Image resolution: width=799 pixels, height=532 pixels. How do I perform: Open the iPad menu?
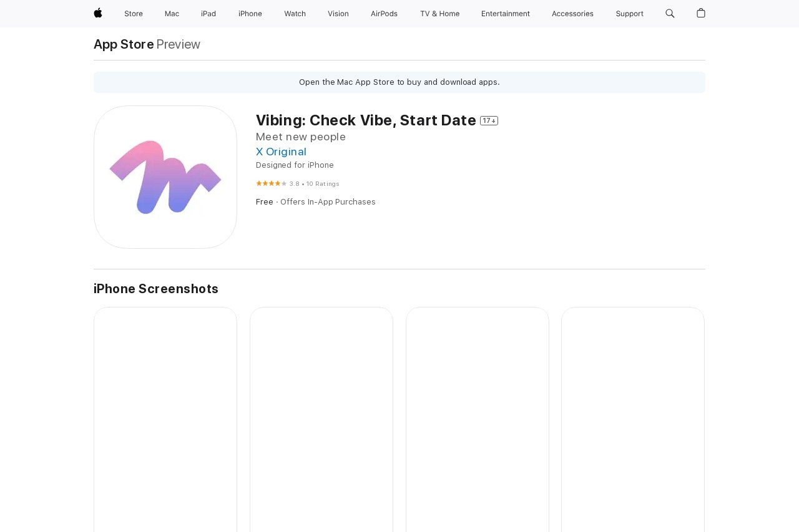(208, 14)
